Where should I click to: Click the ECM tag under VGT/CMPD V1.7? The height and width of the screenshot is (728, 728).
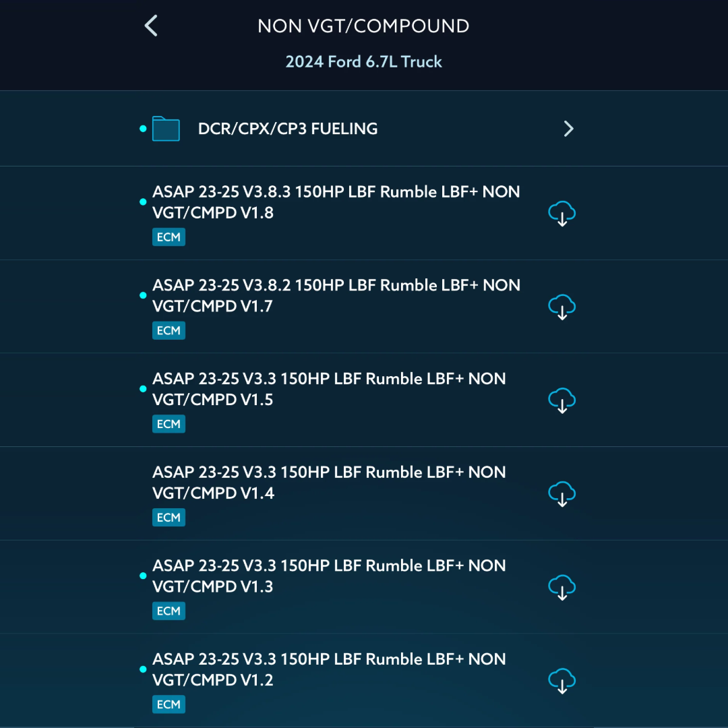[x=169, y=330]
